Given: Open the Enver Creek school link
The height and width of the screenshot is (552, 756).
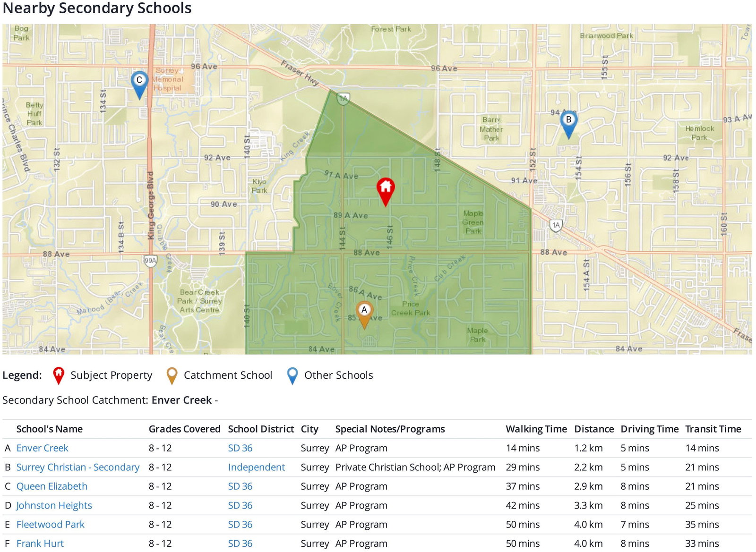Looking at the screenshot, I should click(x=42, y=448).
